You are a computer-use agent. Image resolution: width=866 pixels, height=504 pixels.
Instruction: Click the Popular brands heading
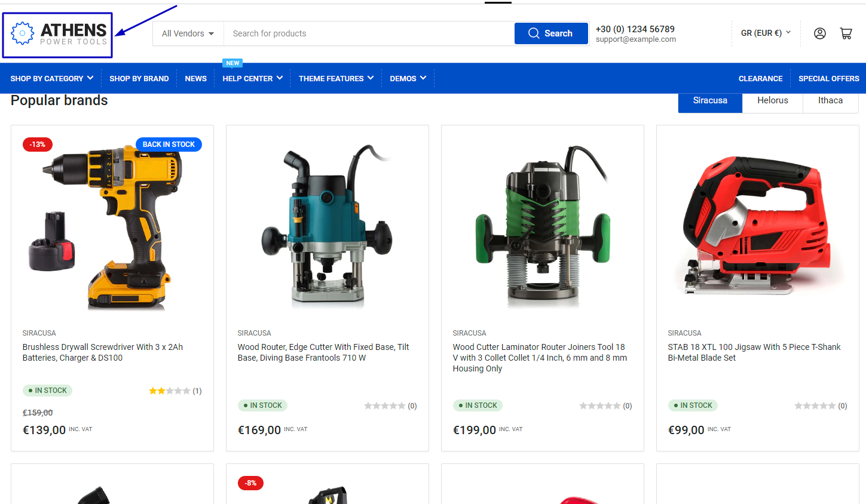point(59,100)
